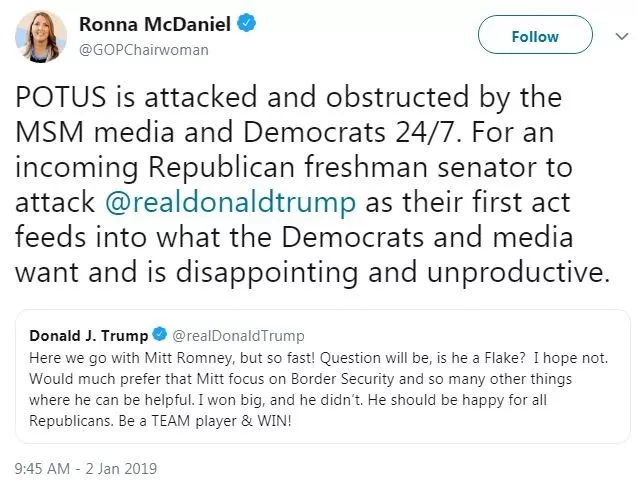Click the word POTUS starting the tweet
The height and width of the screenshot is (487, 638).
[68, 99]
